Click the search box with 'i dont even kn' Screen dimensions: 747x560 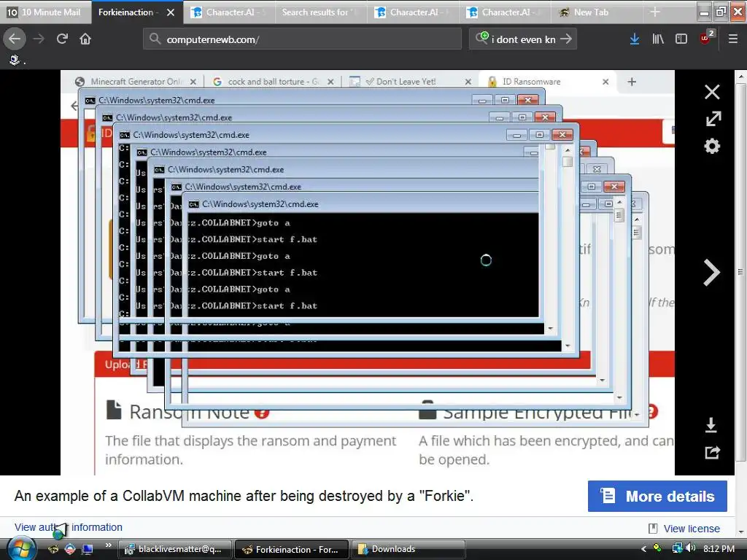524,39
